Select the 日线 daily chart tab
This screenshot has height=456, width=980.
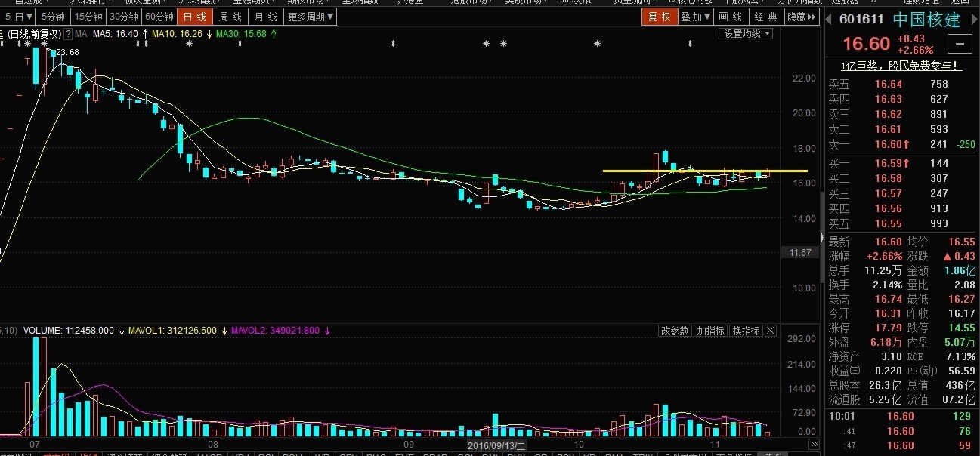coord(195,17)
